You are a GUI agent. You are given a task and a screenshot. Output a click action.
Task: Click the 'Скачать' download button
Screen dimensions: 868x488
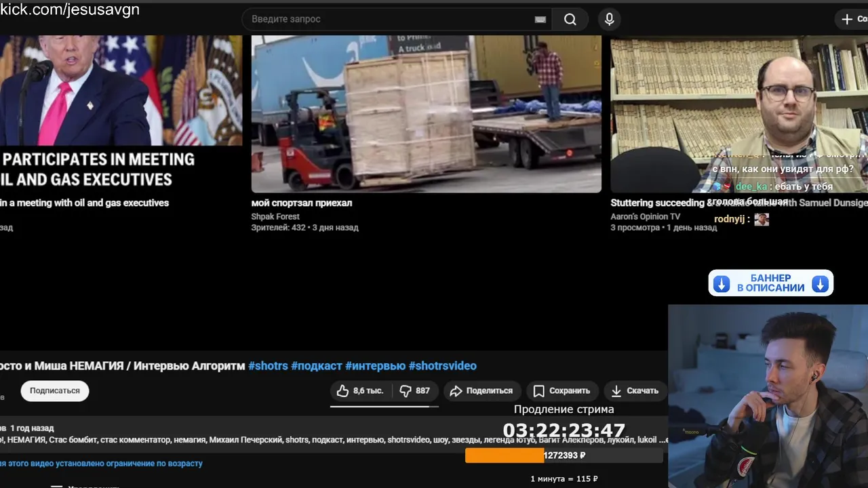tap(635, 391)
